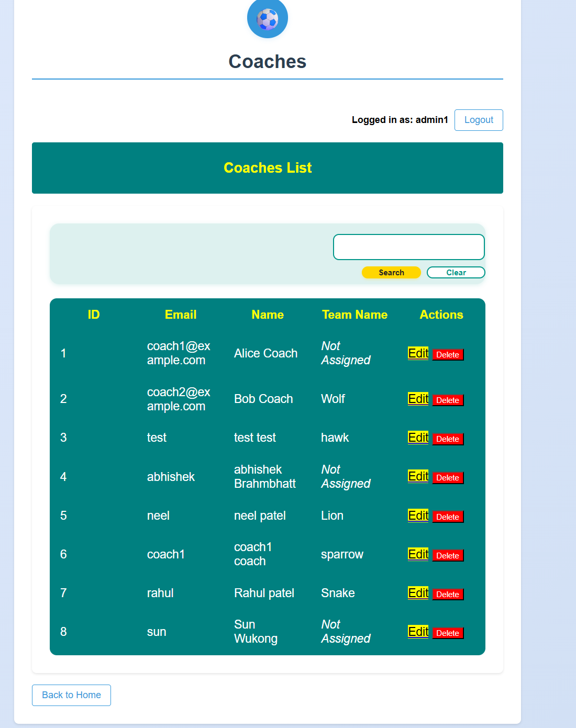
Task: Delete the coach1 coach row
Action: [448, 556]
